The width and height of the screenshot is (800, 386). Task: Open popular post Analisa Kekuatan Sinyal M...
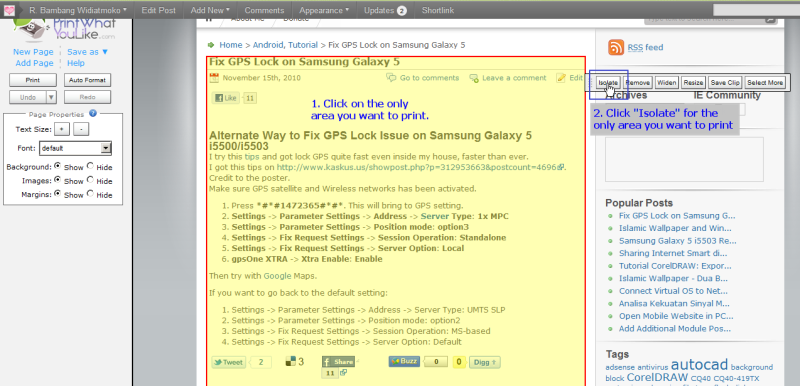coord(675,303)
